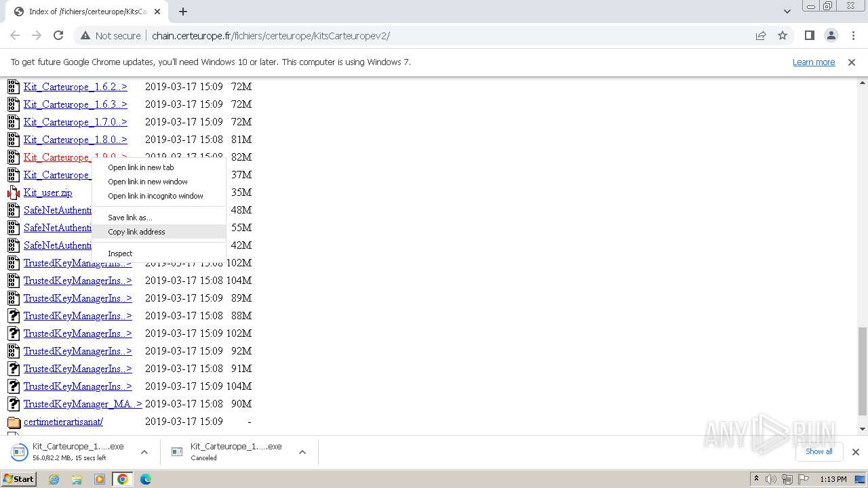
Task: Click the volume icon in system tray
Action: (771, 479)
